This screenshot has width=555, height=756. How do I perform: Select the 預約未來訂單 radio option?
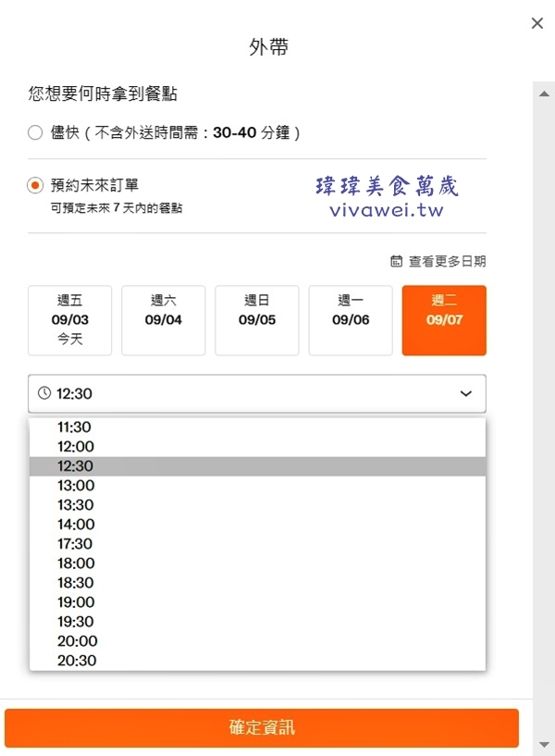(36, 186)
